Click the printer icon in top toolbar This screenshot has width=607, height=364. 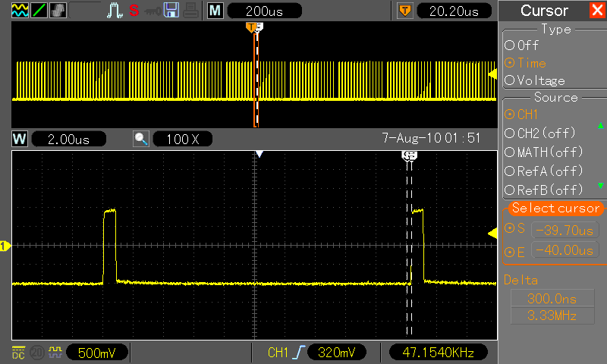(190, 11)
